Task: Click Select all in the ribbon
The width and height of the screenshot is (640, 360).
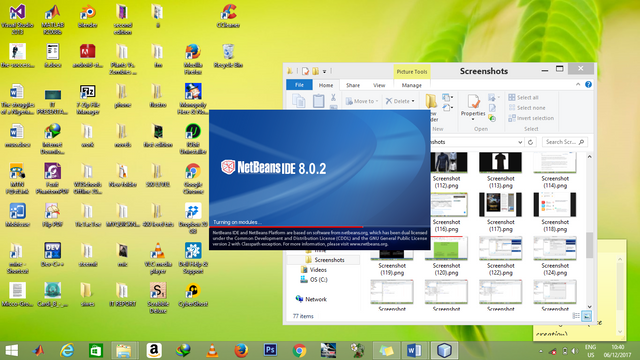Action: click(523, 98)
